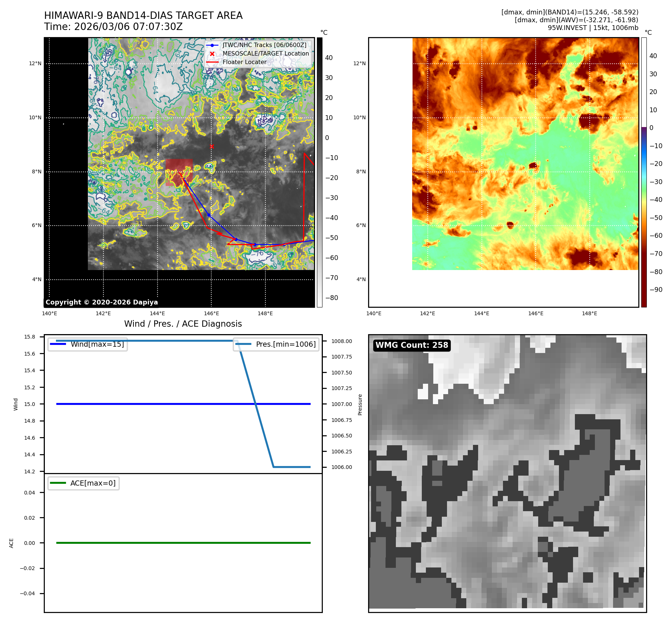Click the rainbow AWV temperature colorbar

pos(644,172)
